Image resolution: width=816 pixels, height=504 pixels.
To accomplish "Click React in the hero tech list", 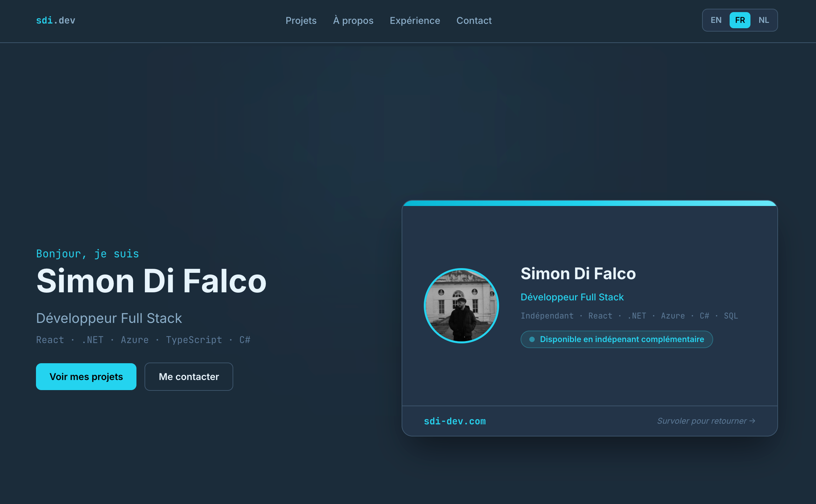I will point(50,340).
